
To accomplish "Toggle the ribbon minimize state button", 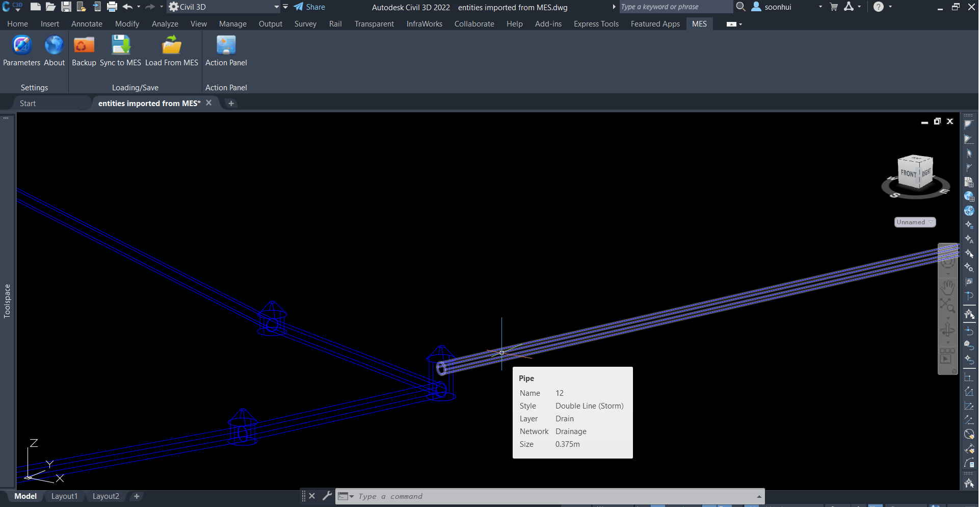I will coord(731,24).
